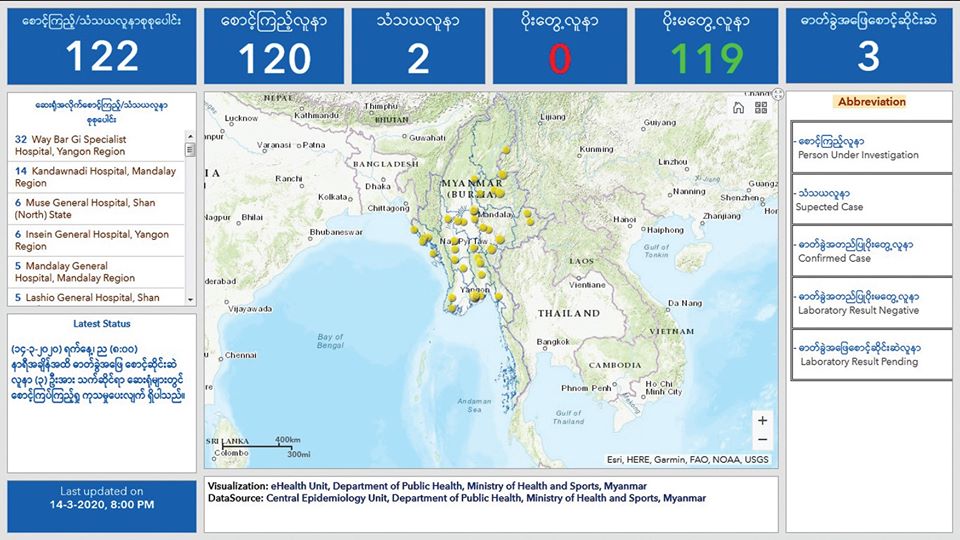
Task: Click the total count 122 indicator
Action: 101,57
